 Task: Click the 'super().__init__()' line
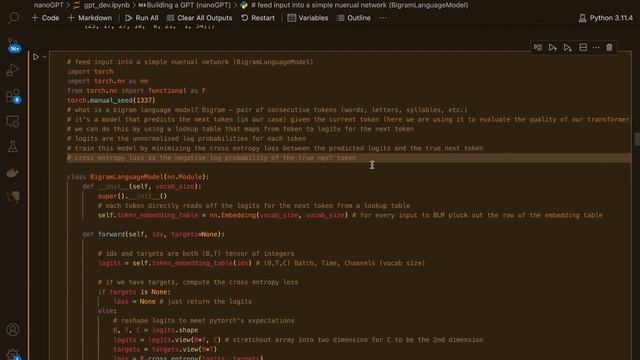pos(132,196)
